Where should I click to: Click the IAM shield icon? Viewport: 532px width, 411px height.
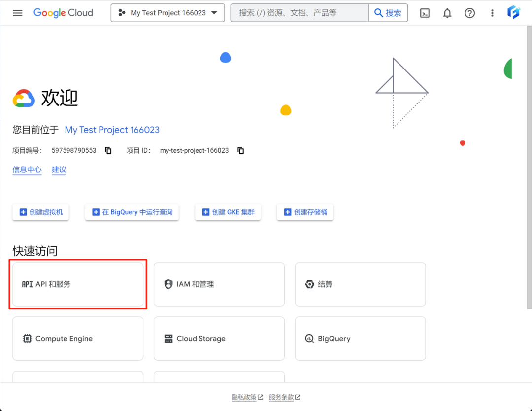click(168, 284)
